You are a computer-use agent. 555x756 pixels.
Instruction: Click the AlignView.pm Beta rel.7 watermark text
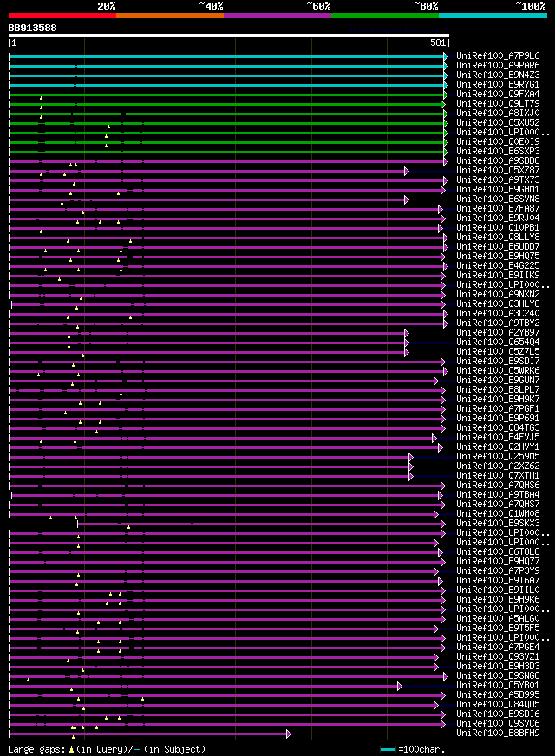coord(398,29)
